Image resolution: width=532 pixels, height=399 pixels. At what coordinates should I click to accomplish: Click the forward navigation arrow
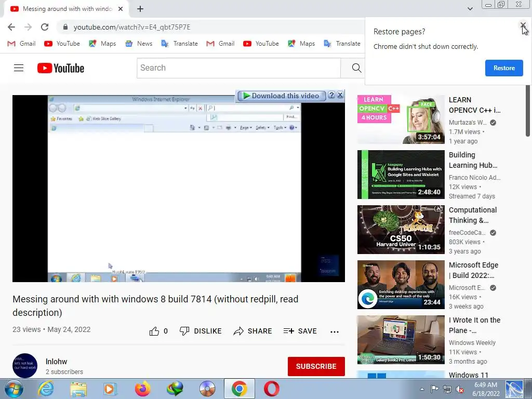click(28, 27)
